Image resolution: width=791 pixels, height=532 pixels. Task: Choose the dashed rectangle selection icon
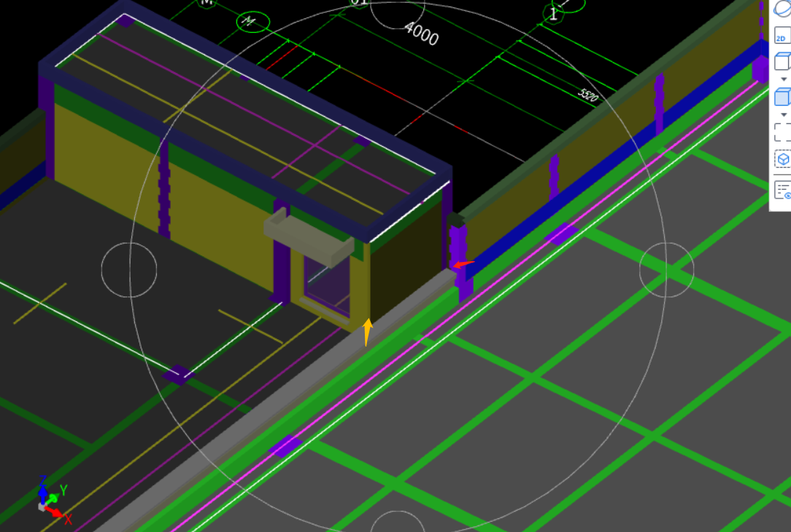click(782, 132)
